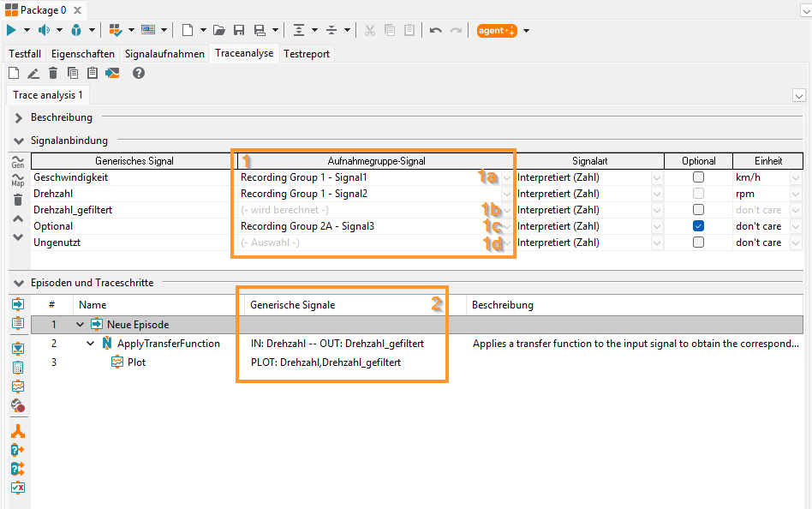
Task: Click the calculator icon in the episode sidebar
Action: (x=18, y=368)
